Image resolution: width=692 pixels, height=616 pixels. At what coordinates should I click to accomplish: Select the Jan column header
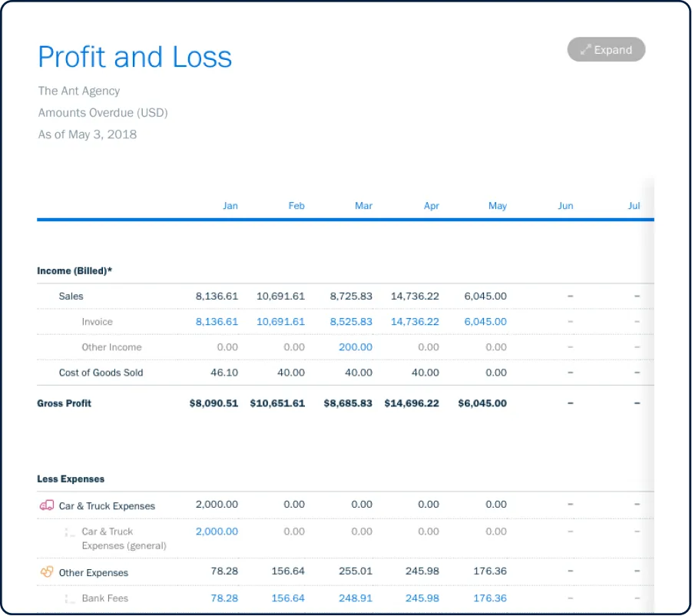[230, 206]
